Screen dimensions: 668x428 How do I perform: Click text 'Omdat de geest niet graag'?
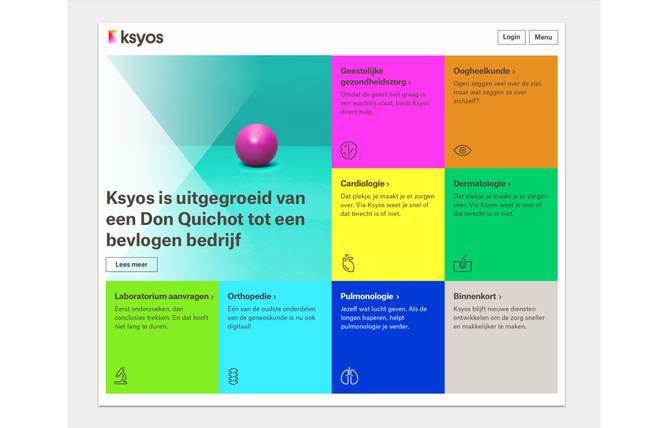[x=379, y=95]
